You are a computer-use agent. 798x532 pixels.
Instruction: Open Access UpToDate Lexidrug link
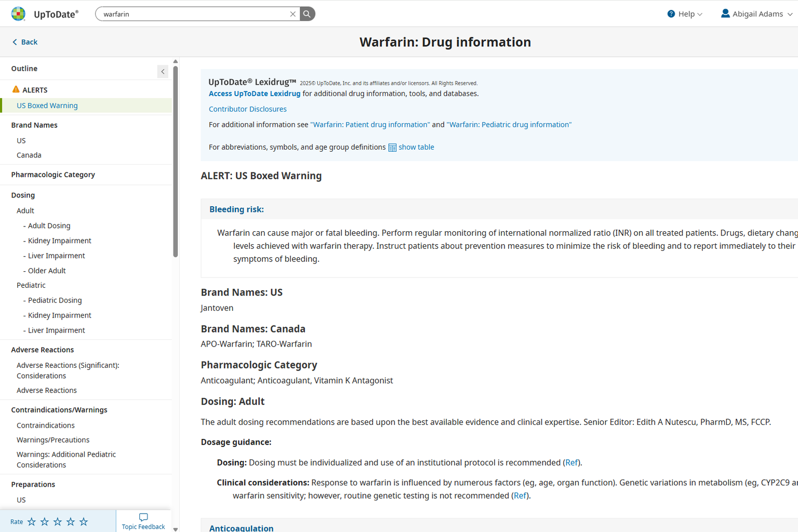[x=255, y=94]
